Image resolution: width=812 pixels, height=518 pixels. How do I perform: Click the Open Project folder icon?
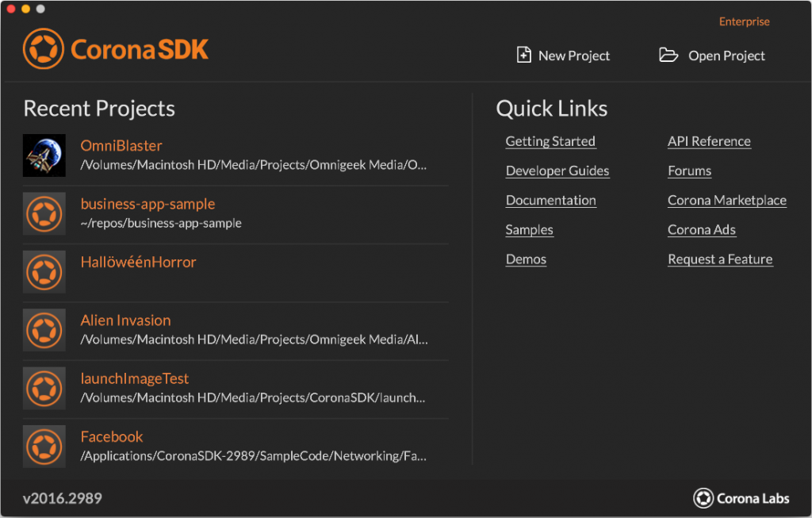tap(668, 55)
